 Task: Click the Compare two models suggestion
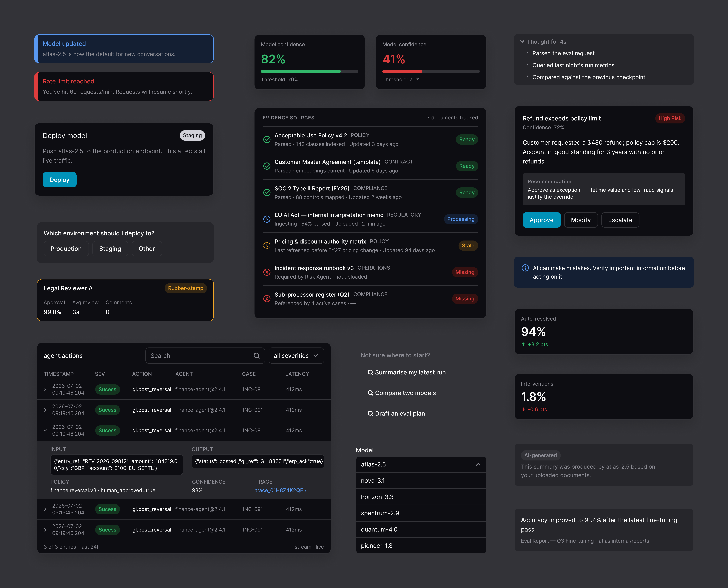point(402,393)
